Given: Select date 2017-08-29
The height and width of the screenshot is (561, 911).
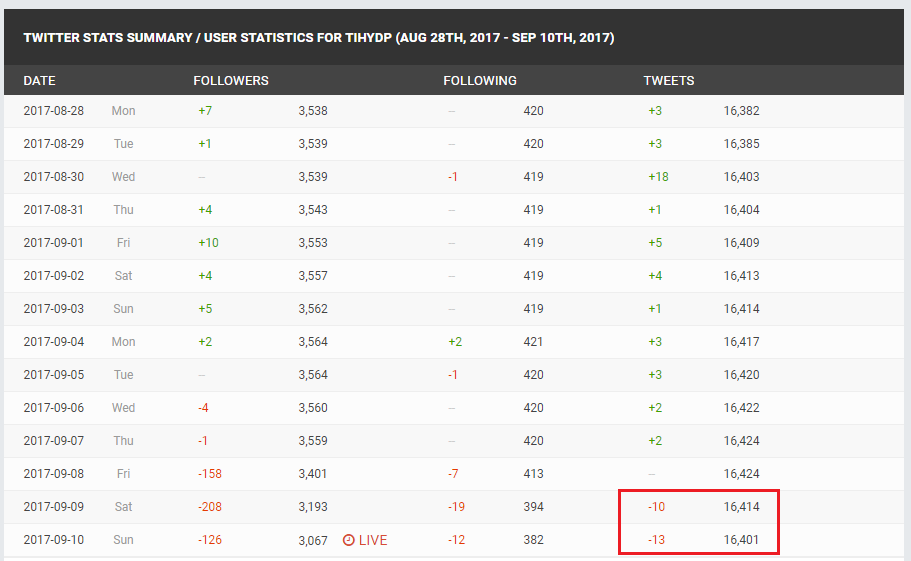Looking at the screenshot, I should click(x=53, y=144).
